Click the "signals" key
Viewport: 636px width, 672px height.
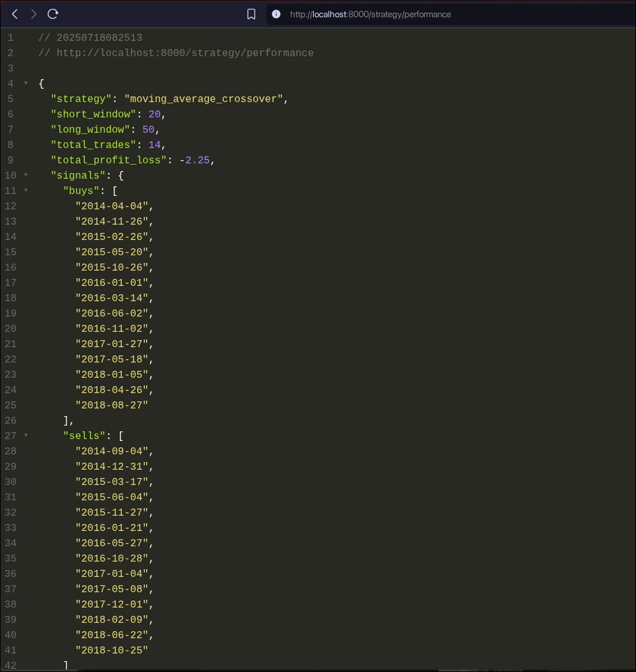[x=78, y=175]
